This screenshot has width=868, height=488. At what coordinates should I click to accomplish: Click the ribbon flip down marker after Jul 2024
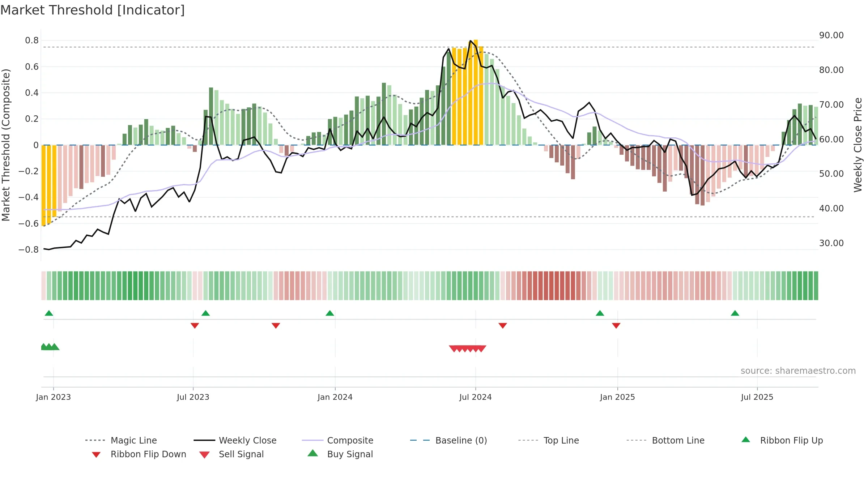coord(503,326)
